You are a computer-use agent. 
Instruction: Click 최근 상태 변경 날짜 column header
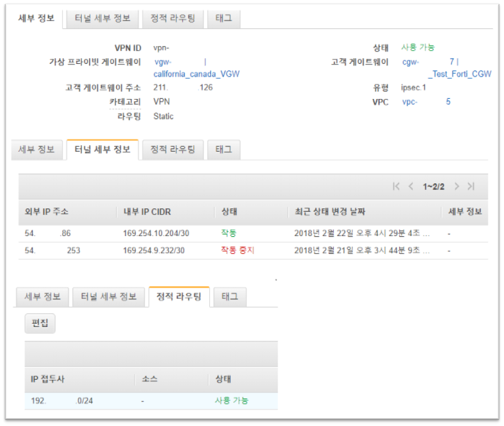[331, 212]
